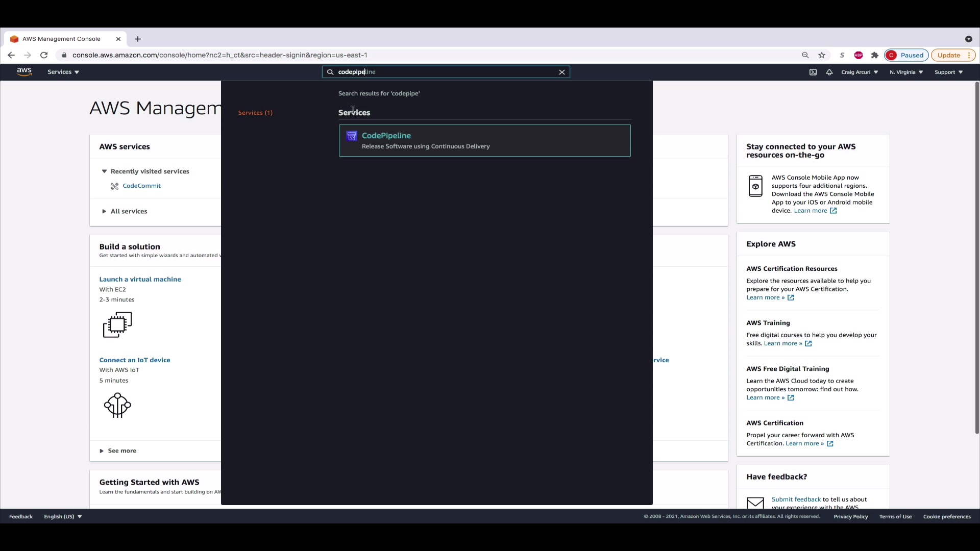Reload the page with refresh icon
The height and width of the screenshot is (551, 980).
[44, 55]
